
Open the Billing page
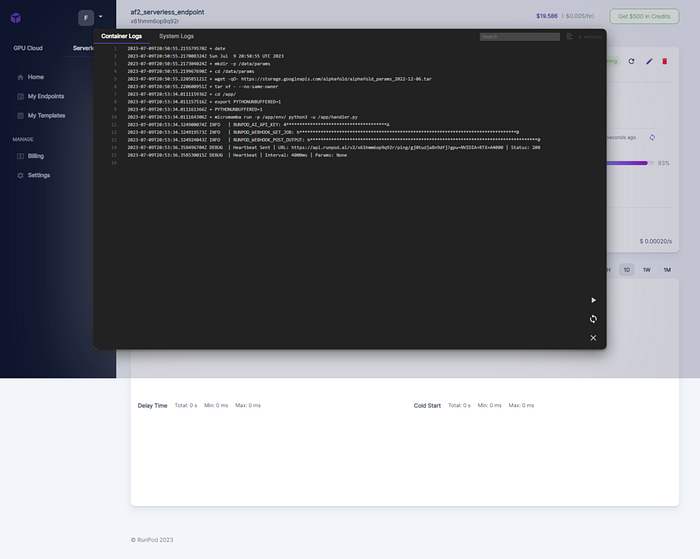[36, 156]
